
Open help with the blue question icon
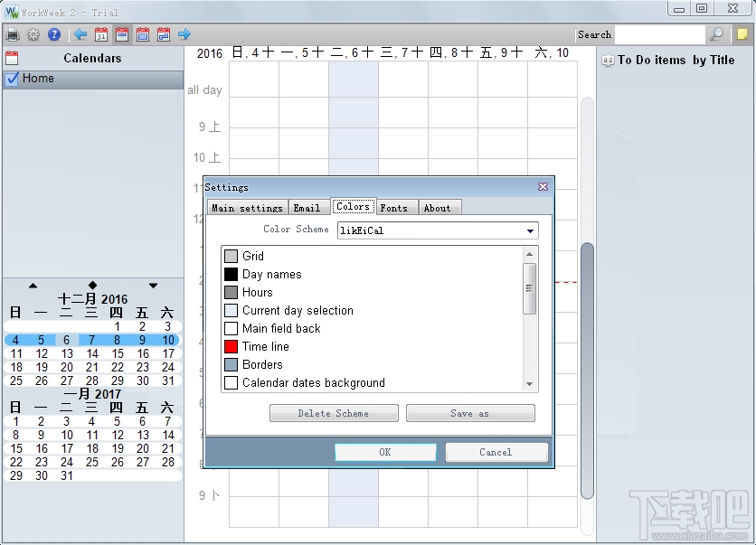click(54, 34)
